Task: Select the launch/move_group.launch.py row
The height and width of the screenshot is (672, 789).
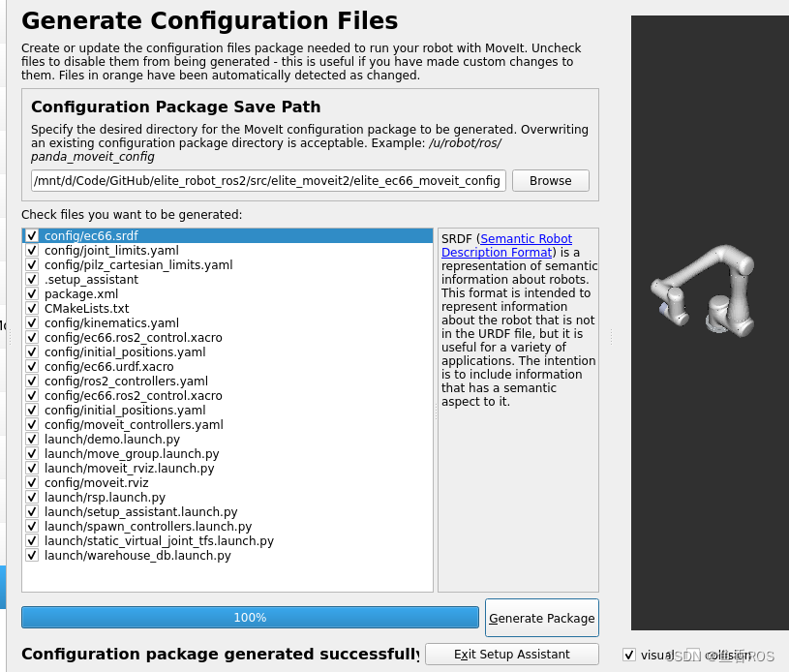Action: pyautogui.click(x=228, y=453)
